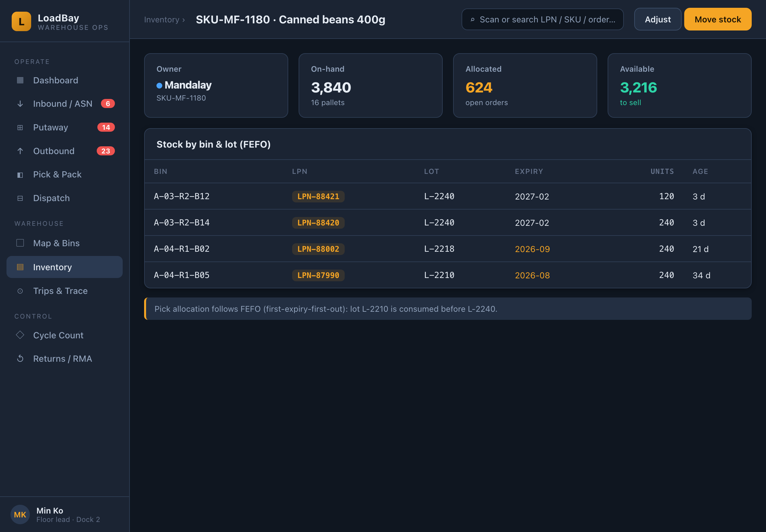Click the 120 units value
766x532 pixels.
[x=666, y=196]
